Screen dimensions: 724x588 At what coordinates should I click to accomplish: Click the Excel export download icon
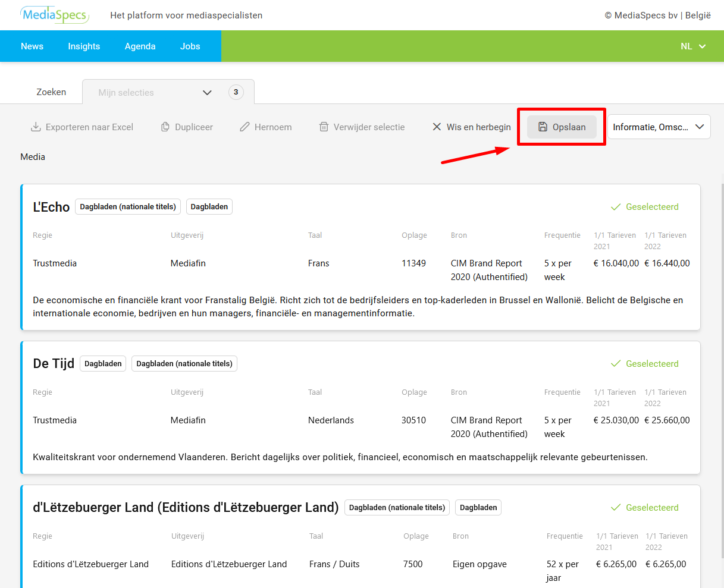36,127
